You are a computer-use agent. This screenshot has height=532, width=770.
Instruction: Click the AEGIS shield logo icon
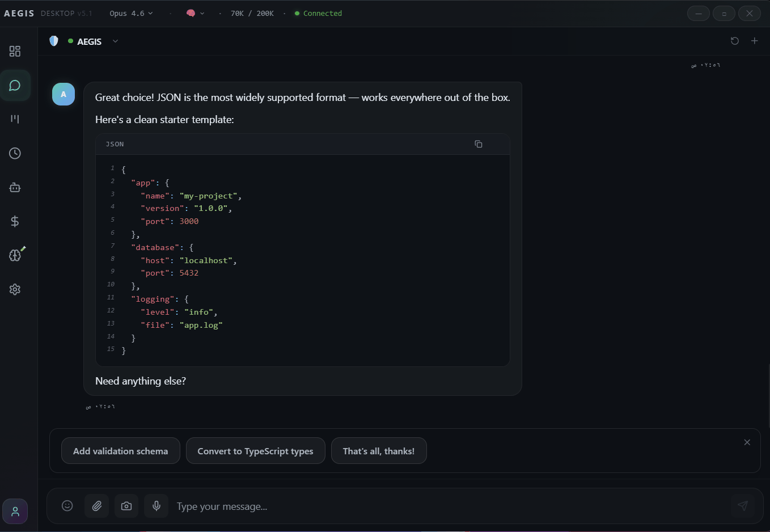[x=54, y=41]
